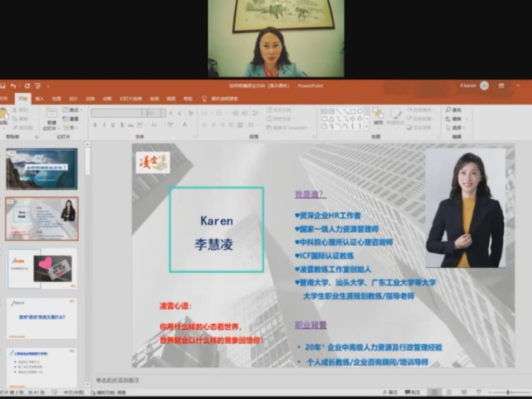Open the Insert ribbon tab
Image resolution: width=532 pixels, height=399 pixels.
[39, 99]
